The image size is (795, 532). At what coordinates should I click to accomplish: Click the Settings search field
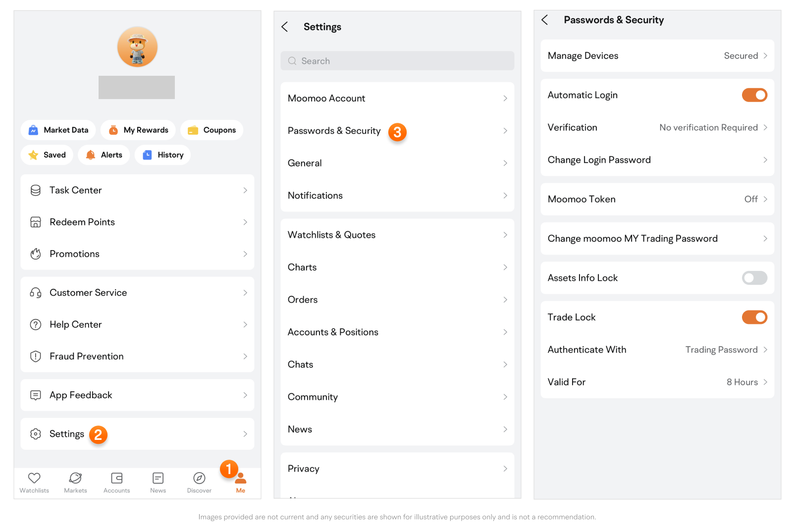pos(397,61)
